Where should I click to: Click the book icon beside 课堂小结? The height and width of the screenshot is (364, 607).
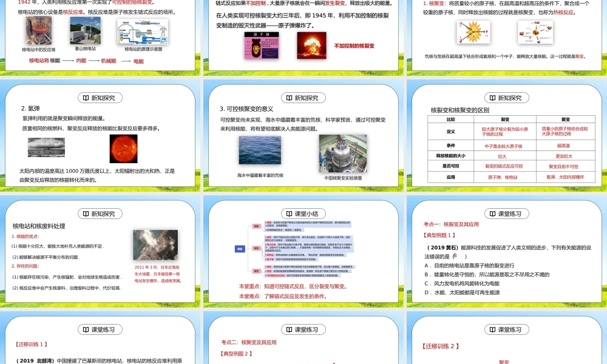tap(289, 214)
